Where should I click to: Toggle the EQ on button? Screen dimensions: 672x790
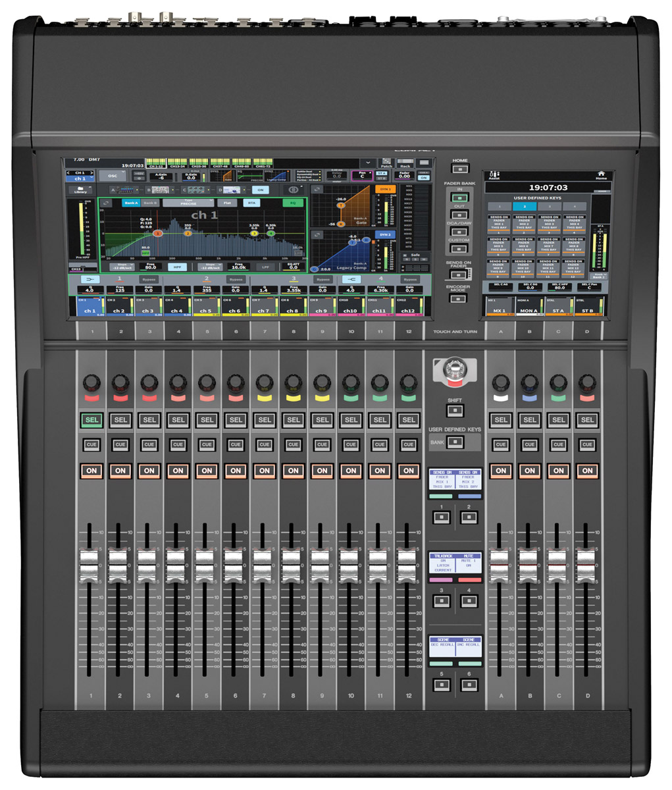294,203
